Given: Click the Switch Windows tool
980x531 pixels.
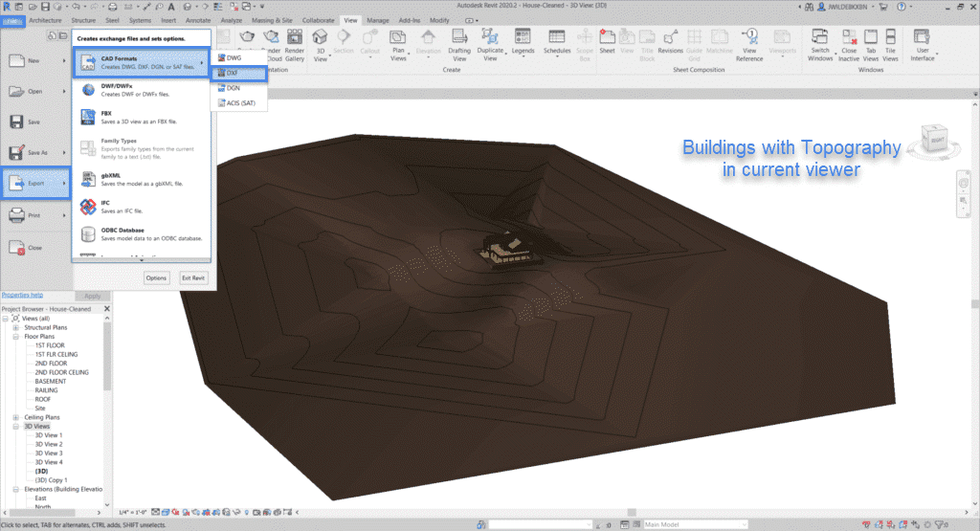Looking at the screenshot, I should [820, 46].
